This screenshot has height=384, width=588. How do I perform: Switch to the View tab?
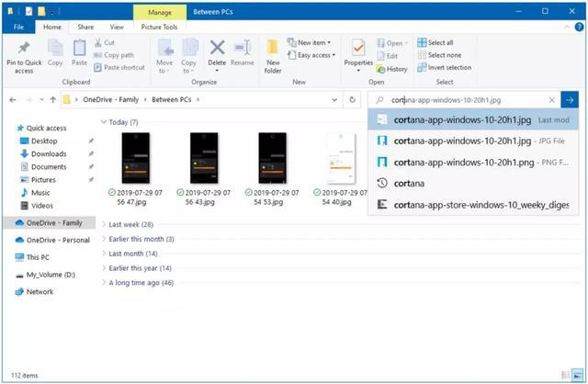[x=117, y=27]
